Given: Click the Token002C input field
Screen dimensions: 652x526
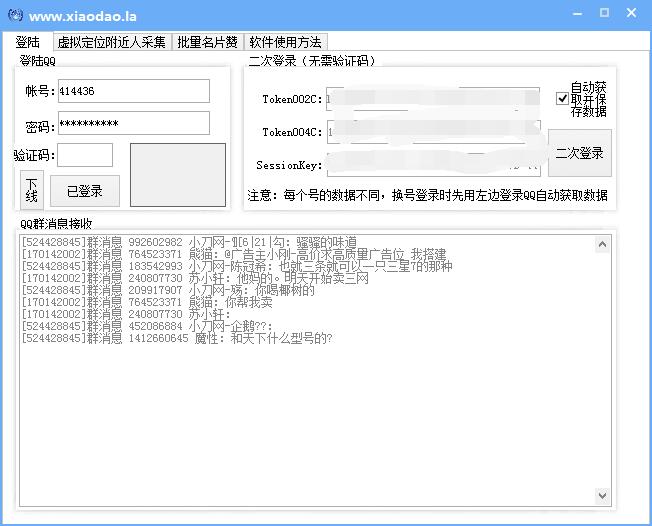Looking at the screenshot, I should pos(432,99).
